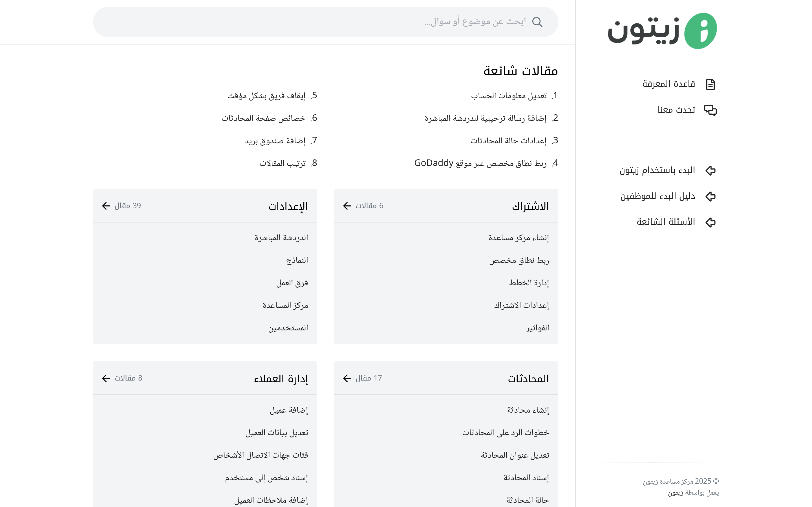Click the arrow icon beside البدء باستخدام زيتون
The height and width of the screenshot is (507, 812).
tap(710, 170)
